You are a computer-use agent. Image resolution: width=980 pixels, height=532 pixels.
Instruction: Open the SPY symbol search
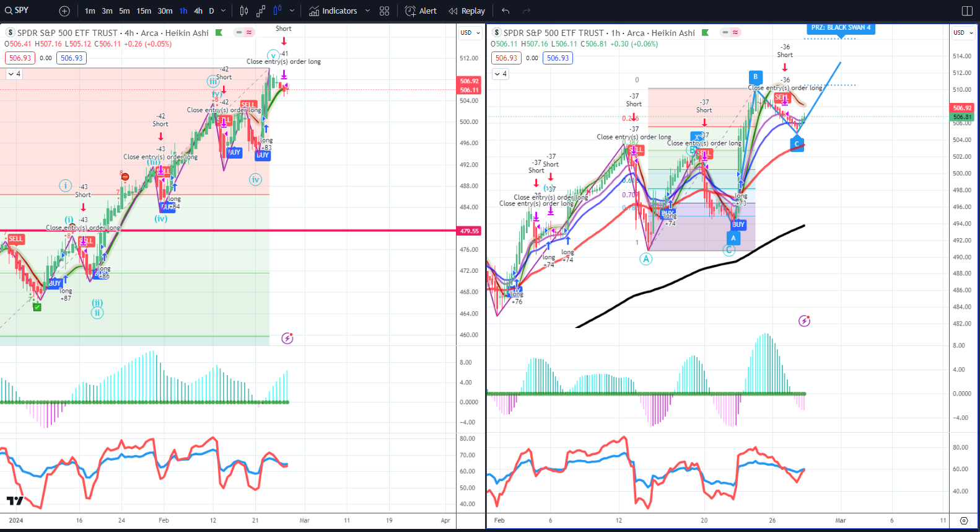pos(17,11)
